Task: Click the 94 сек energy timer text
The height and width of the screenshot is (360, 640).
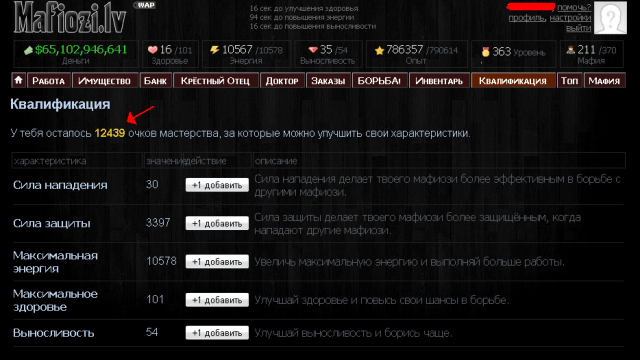Action: [302, 17]
